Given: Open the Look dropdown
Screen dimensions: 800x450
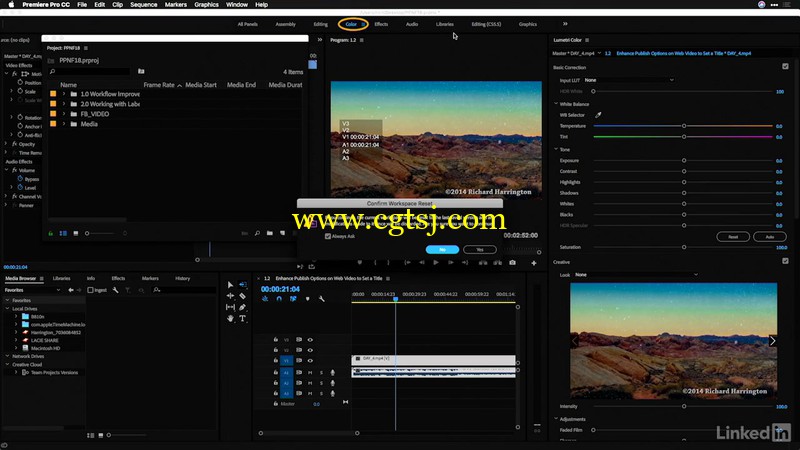Looking at the screenshot, I should tap(636, 274).
